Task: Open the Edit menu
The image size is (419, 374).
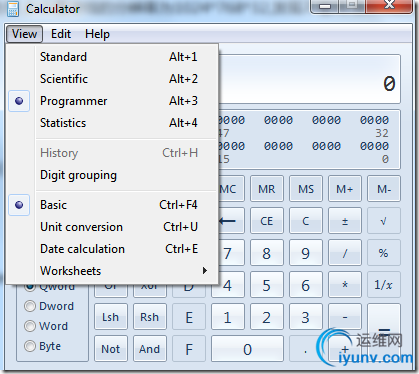Action: coord(61,34)
